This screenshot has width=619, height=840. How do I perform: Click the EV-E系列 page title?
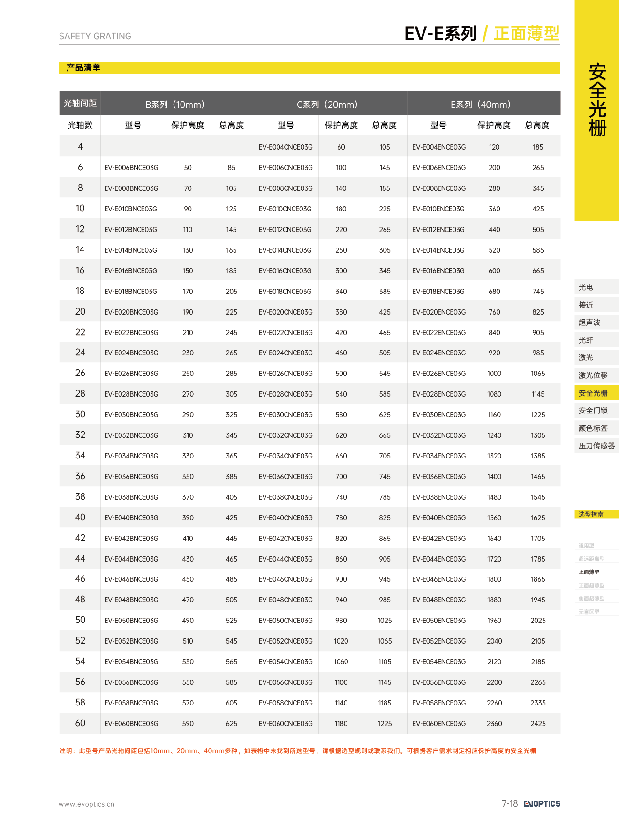440,33
